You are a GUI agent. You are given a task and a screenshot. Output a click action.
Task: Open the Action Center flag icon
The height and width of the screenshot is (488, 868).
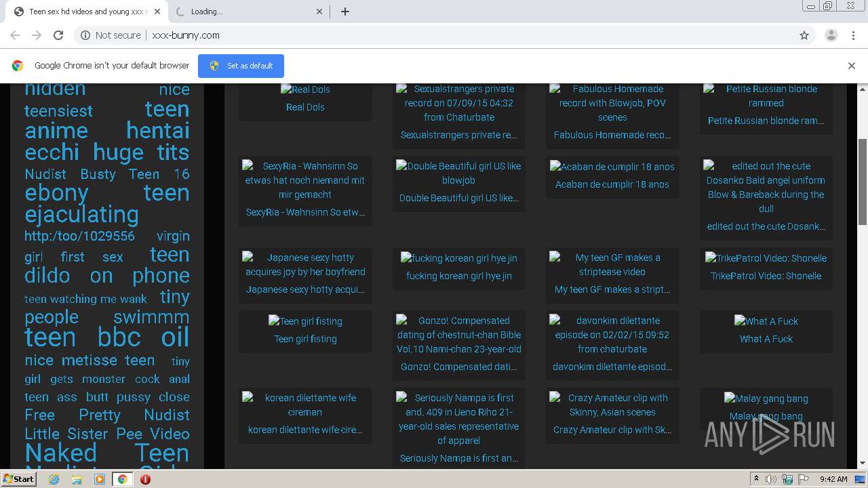(x=804, y=479)
